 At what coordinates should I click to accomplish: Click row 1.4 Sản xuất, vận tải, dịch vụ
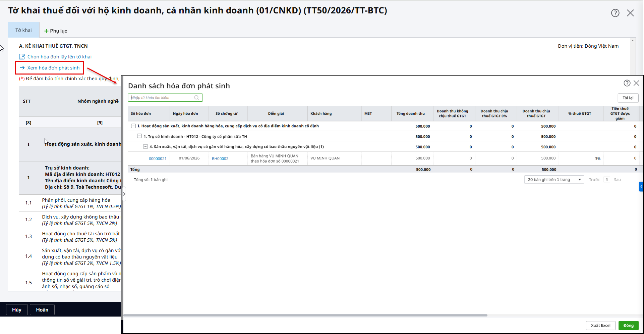click(x=70, y=256)
